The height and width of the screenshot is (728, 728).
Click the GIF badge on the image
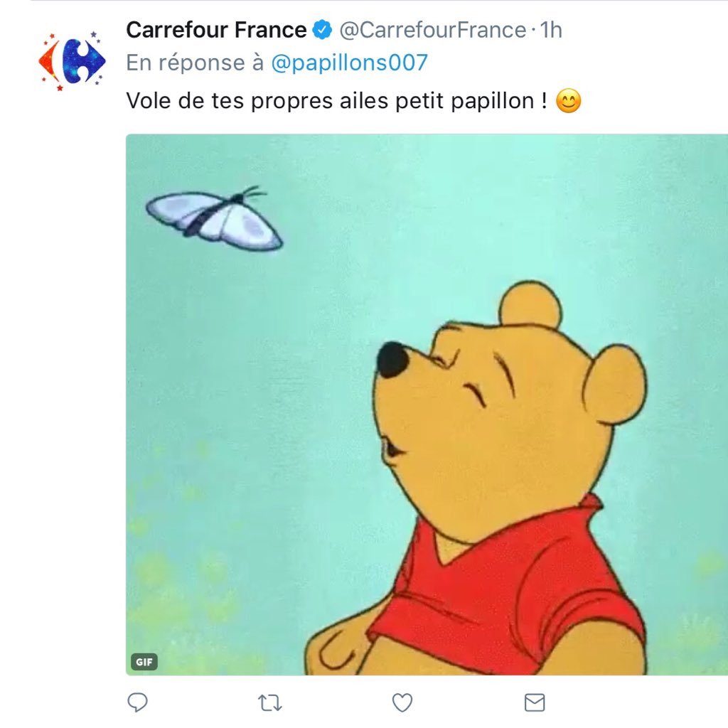point(144,662)
